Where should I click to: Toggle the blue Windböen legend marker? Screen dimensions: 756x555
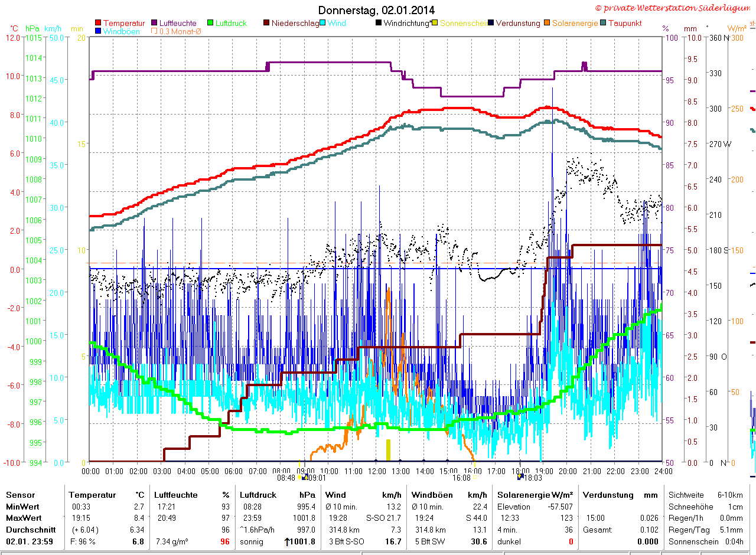pos(98,31)
